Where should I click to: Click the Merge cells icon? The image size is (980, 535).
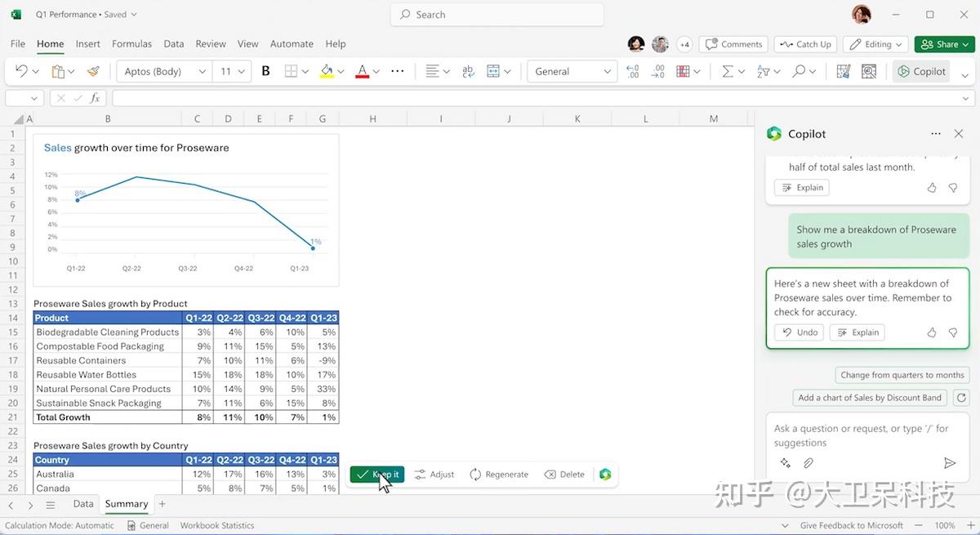[x=493, y=71]
